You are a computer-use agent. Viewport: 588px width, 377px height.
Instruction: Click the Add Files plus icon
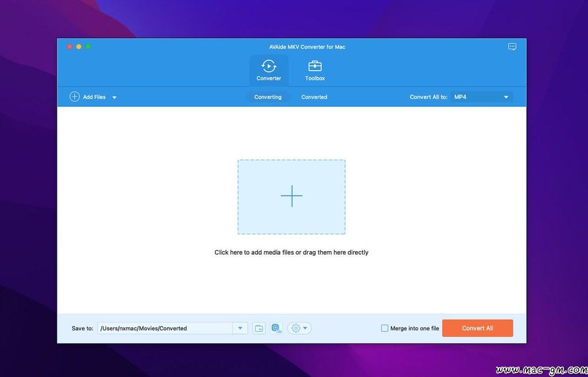click(75, 97)
